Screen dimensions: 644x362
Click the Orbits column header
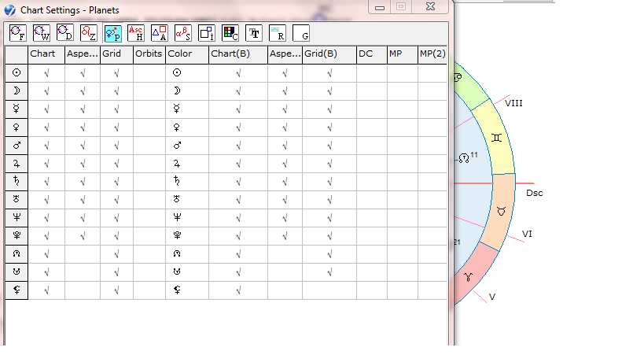point(149,54)
